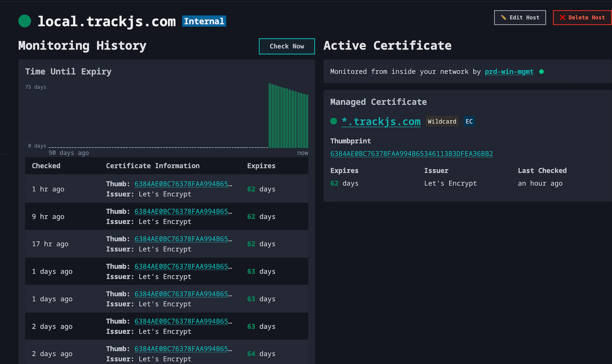Click the Wildcard badge

(x=442, y=121)
